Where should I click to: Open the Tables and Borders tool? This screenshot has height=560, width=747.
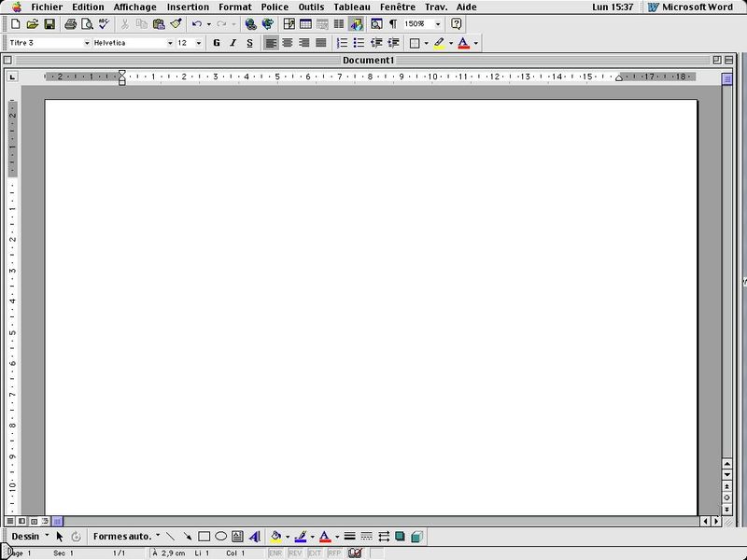(289, 24)
